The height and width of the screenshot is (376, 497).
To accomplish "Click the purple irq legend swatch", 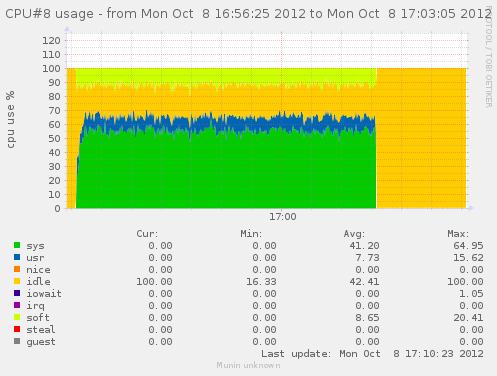I will (17, 305).
